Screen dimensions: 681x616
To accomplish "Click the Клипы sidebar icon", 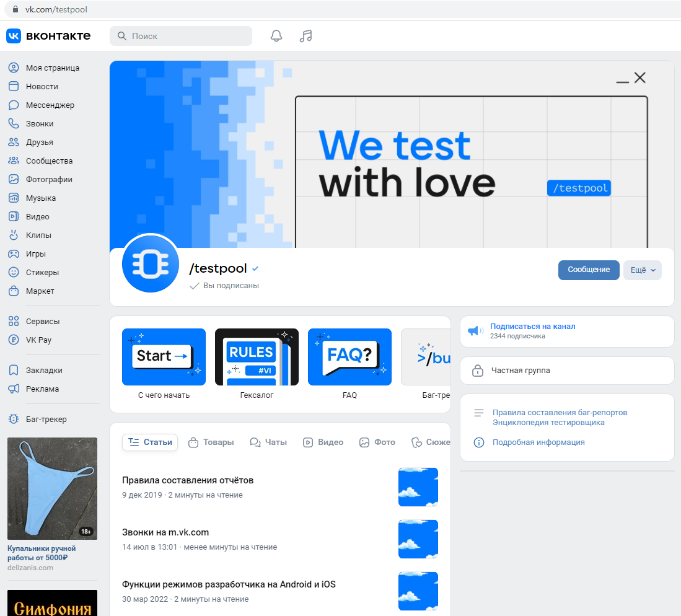I will click(14, 235).
